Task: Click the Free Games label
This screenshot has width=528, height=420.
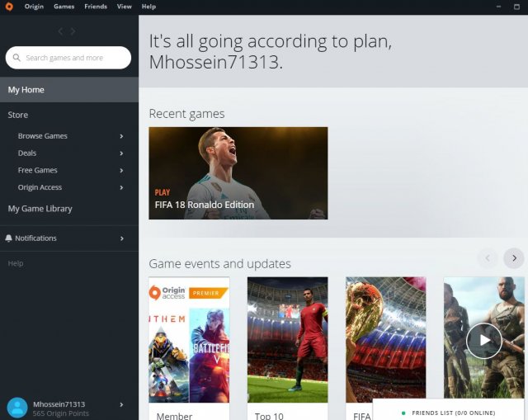Action: point(38,171)
